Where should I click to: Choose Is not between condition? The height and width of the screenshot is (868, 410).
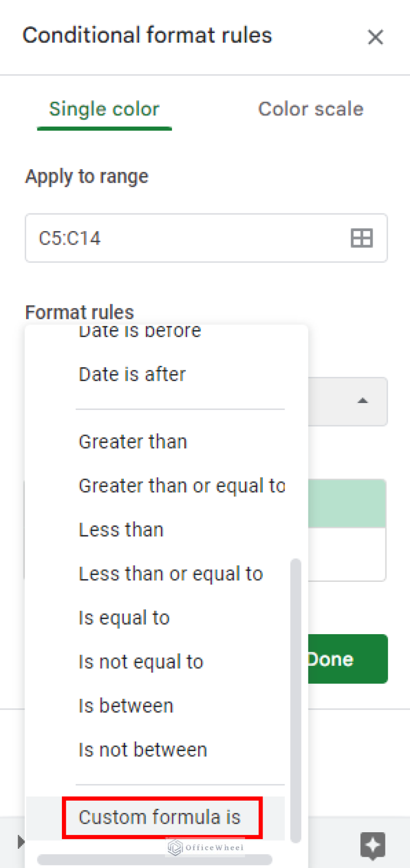pyautogui.click(x=143, y=749)
